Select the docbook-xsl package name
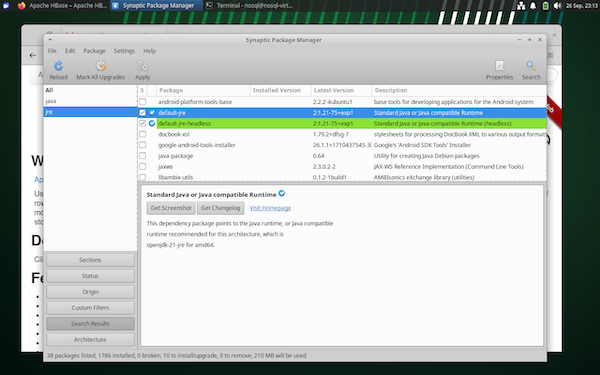600x375 pixels. click(x=174, y=134)
